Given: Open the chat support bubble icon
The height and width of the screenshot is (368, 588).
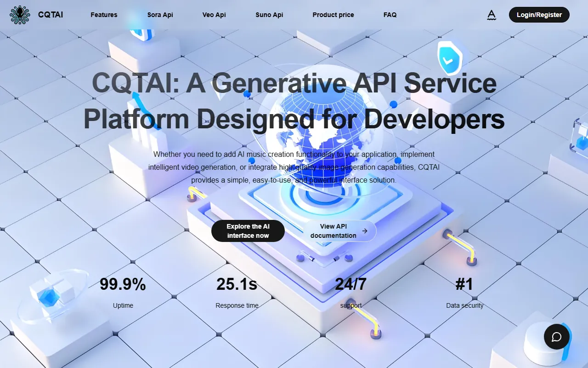Looking at the screenshot, I should coord(557,337).
